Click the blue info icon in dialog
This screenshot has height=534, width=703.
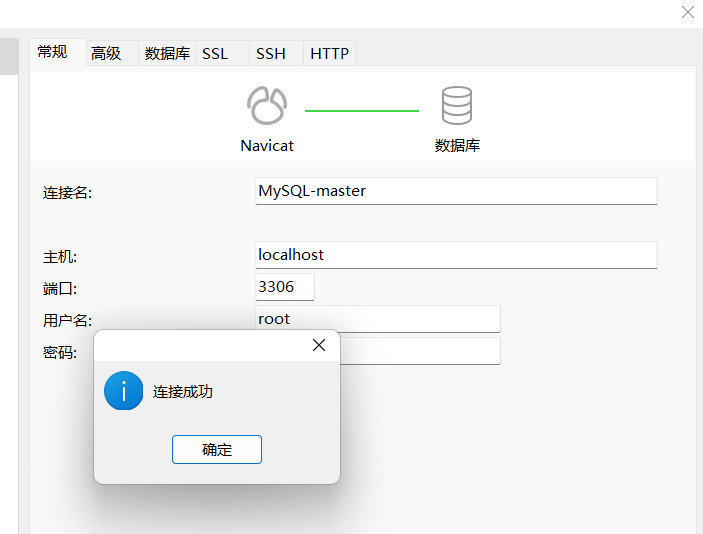[123, 391]
